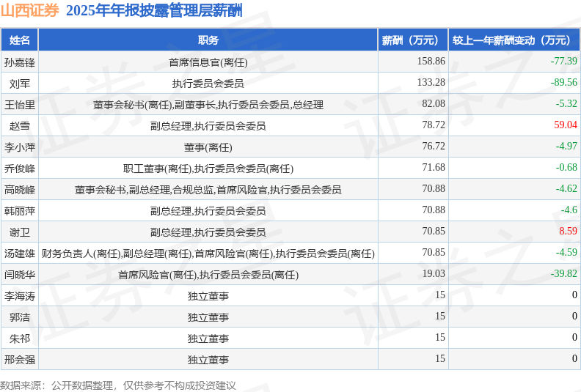Click salary value 76.72

point(434,146)
